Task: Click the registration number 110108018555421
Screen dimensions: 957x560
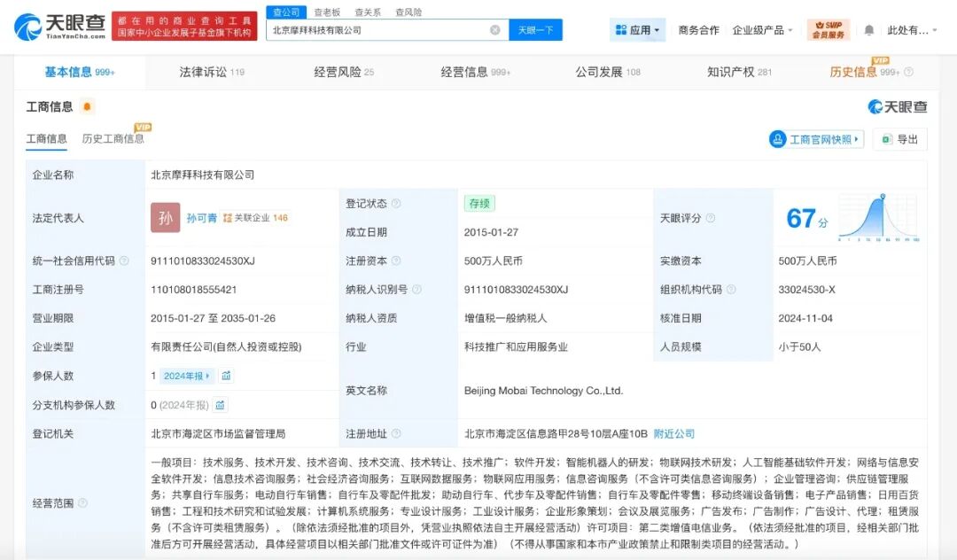Action: pyautogui.click(x=193, y=289)
